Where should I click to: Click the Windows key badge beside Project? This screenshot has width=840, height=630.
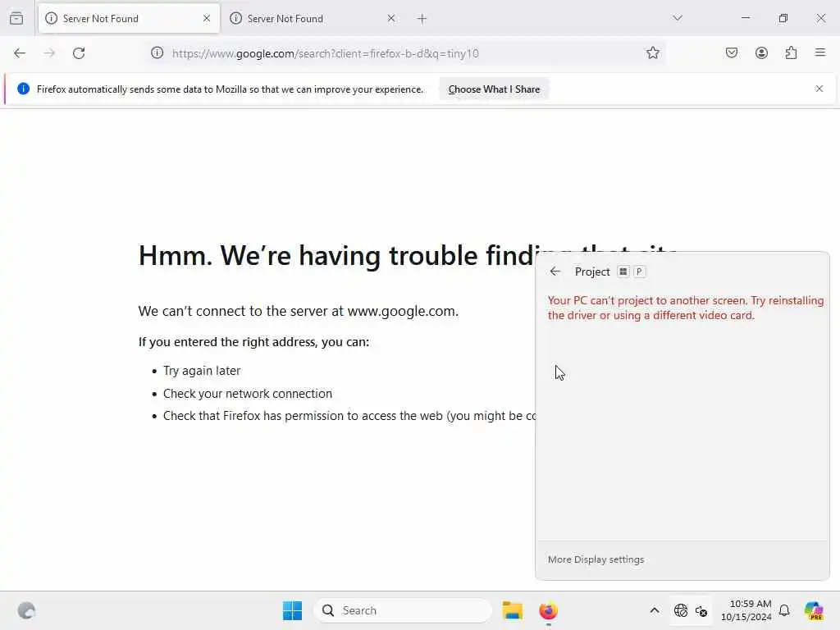point(623,272)
